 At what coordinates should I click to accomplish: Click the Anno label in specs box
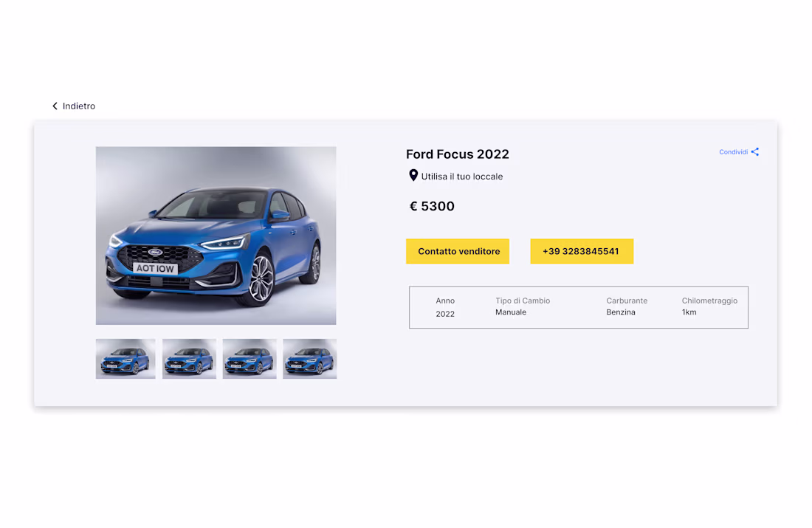coord(445,301)
